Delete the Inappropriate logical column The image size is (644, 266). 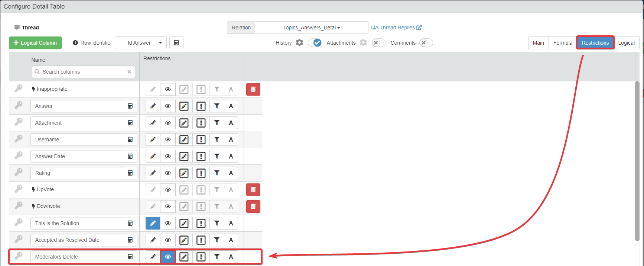point(253,89)
